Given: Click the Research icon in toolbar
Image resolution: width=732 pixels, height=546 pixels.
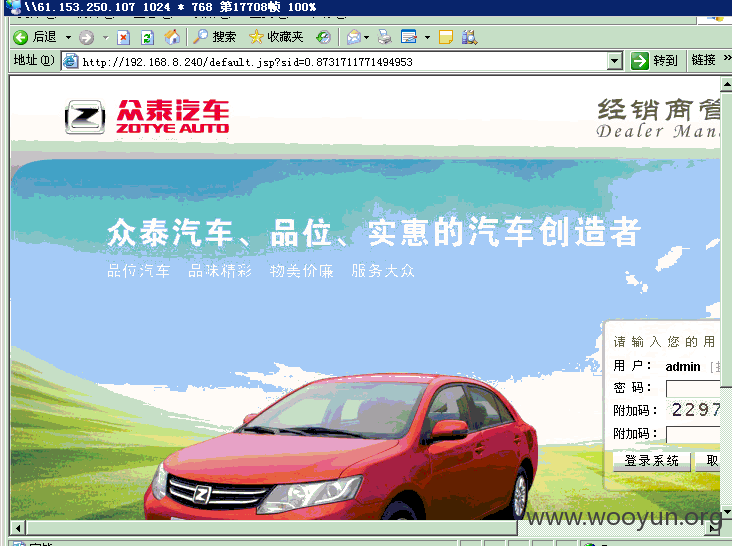Looking at the screenshot, I should click(470, 37).
